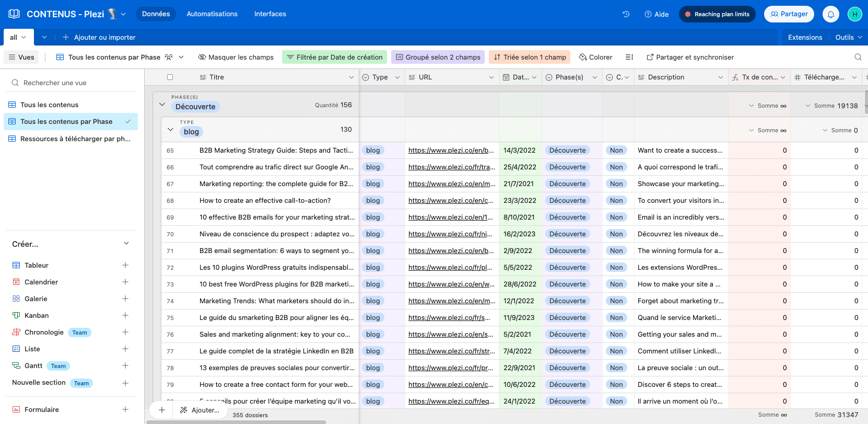Click Ajouter ou importer
Image resolution: width=868 pixels, height=424 pixels.
point(99,37)
